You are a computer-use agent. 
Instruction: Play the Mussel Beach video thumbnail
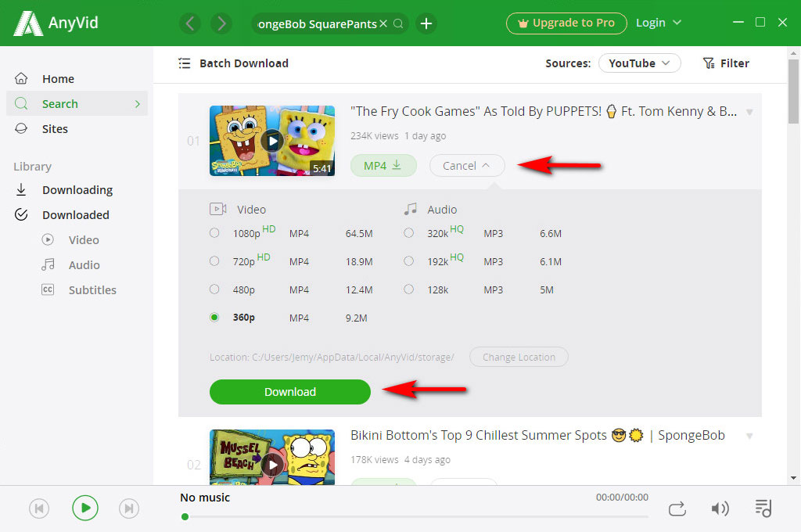click(x=272, y=458)
